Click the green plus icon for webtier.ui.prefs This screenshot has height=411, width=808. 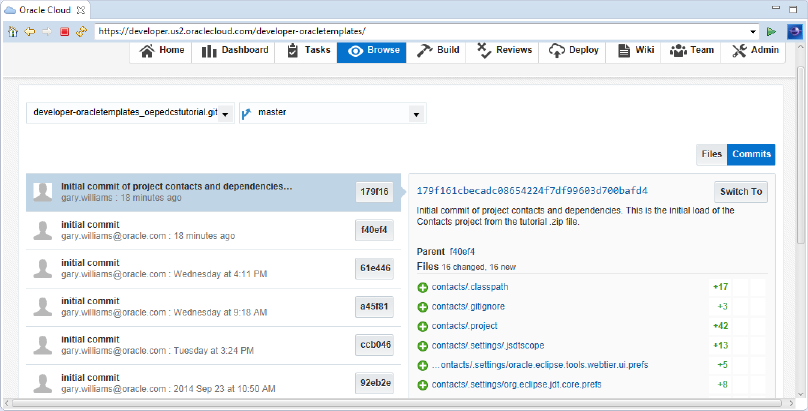[x=423, y=366]
